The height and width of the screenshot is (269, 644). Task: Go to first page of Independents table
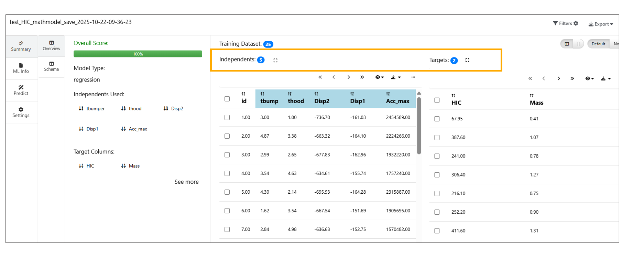(320, 77)
